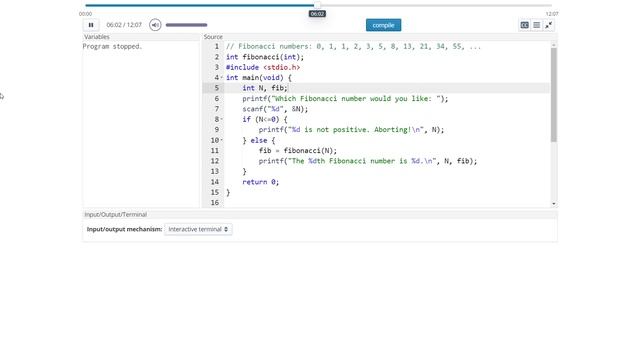Screen dimensions: 640x360
Task: Place cursor on 'return 0;' line
Action: point(261,182)
